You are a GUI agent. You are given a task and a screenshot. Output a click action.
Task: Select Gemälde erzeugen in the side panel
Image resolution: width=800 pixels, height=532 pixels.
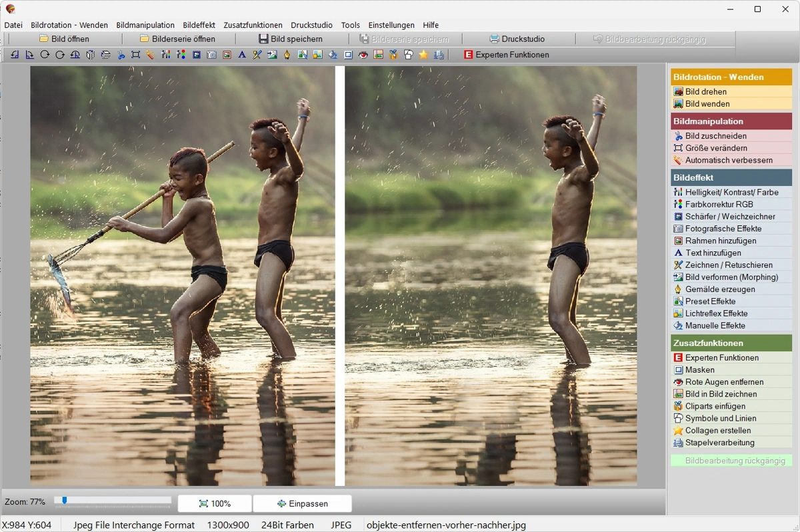tap(720, 289)
